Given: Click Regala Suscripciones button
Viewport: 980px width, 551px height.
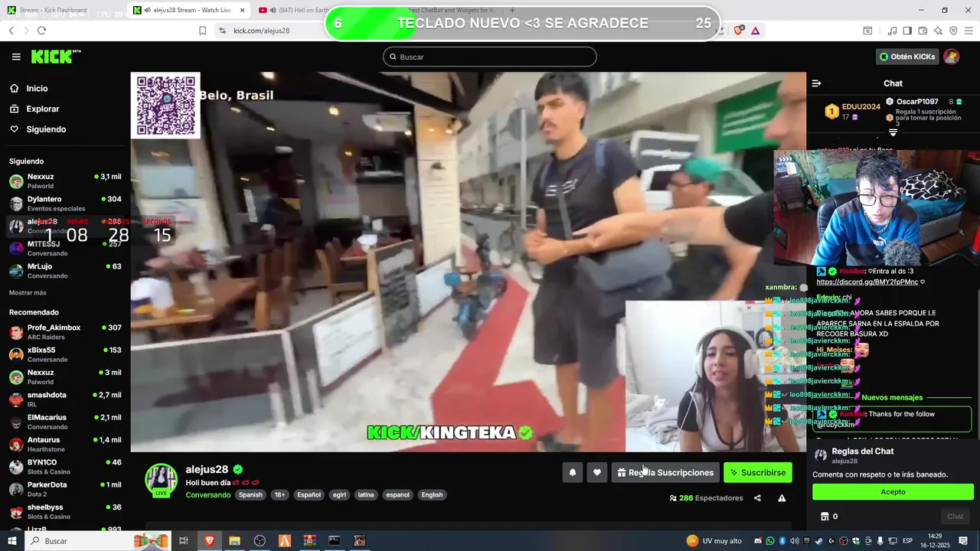Looking at the screenshot, I should (665, 473).
